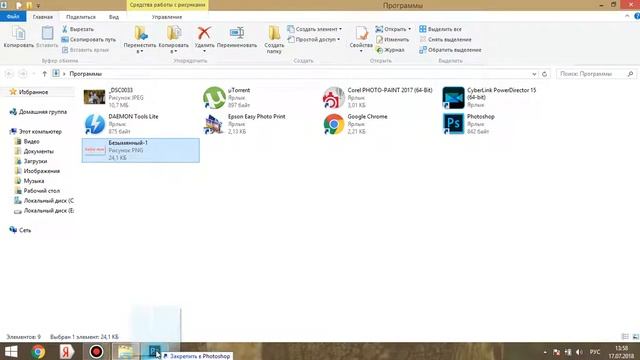Switch to Главная ribbon tab
Viewport: 640px width, 360px height.
coord(43,17)
